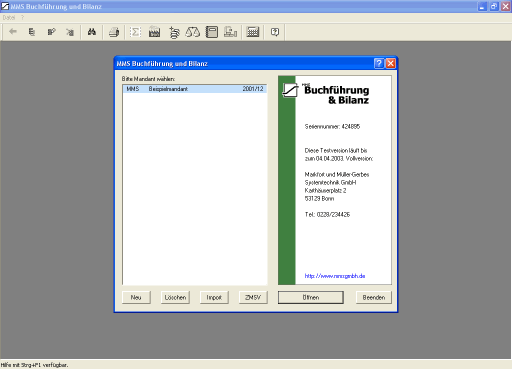Close the Mandant selection dialog
Image resolution: width=512 pixels, height=369 pixels.
coord(391,63)
